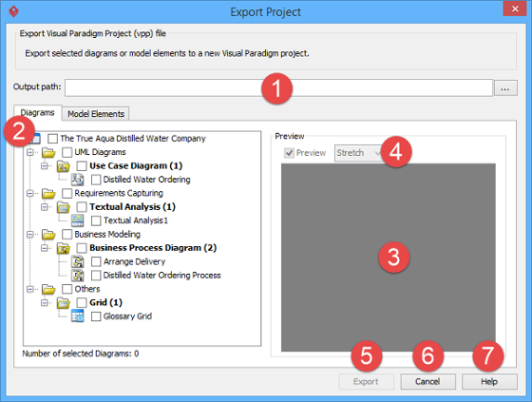Click the Others folder icon

48,289
